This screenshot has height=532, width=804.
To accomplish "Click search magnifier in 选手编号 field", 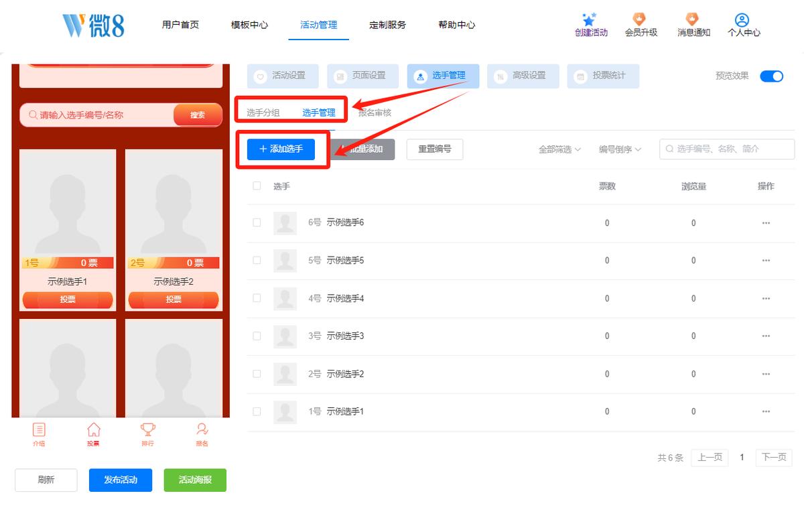I will click(669, 149).
